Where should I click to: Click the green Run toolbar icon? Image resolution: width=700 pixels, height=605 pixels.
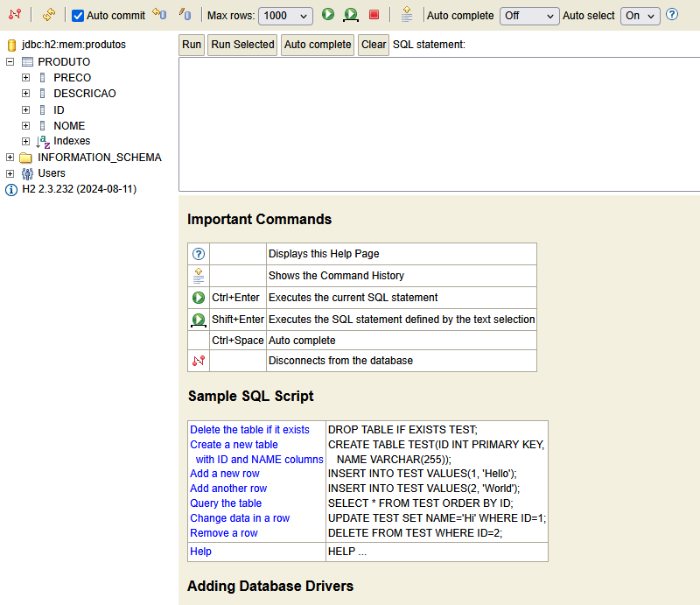[328, 14]
